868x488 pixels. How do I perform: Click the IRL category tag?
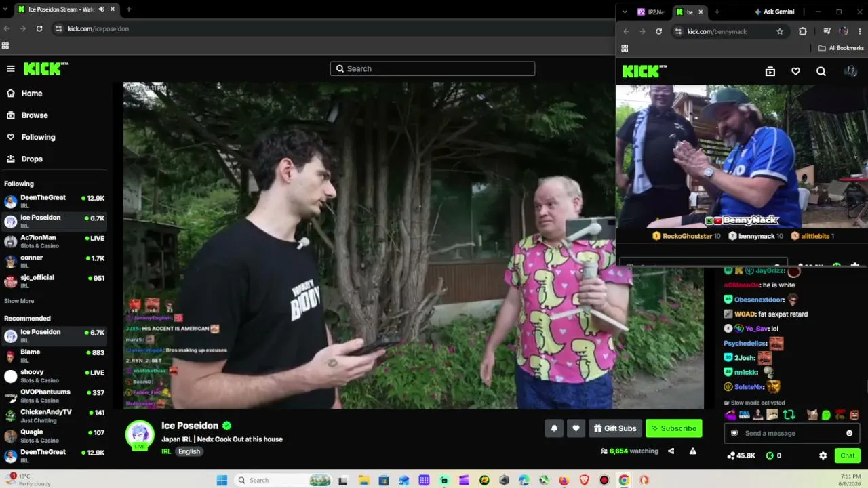[x=166, y=451]
